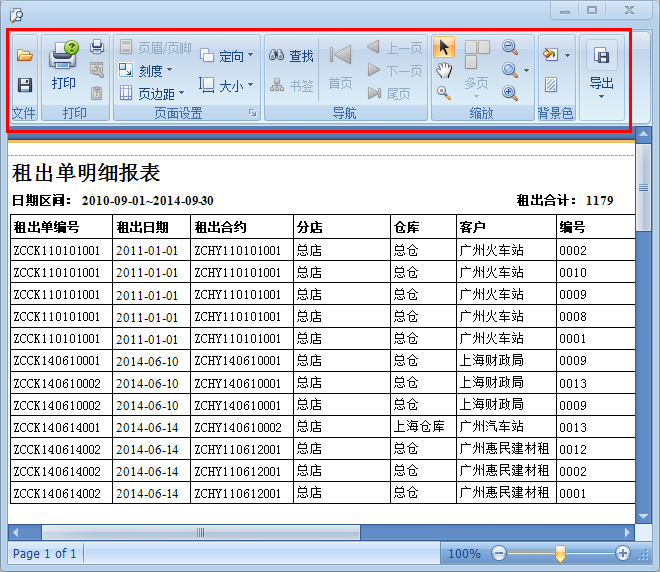Click the date range 2010-09-01~2014-09-30

pos(147,200)
